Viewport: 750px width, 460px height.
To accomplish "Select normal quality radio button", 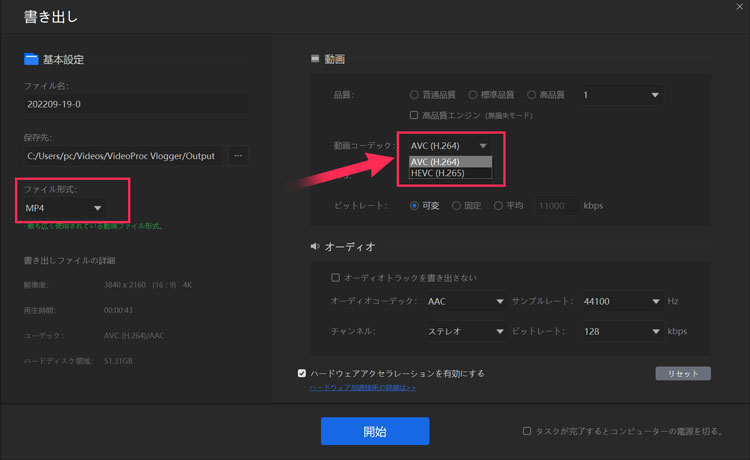I will tap(414, 95).
